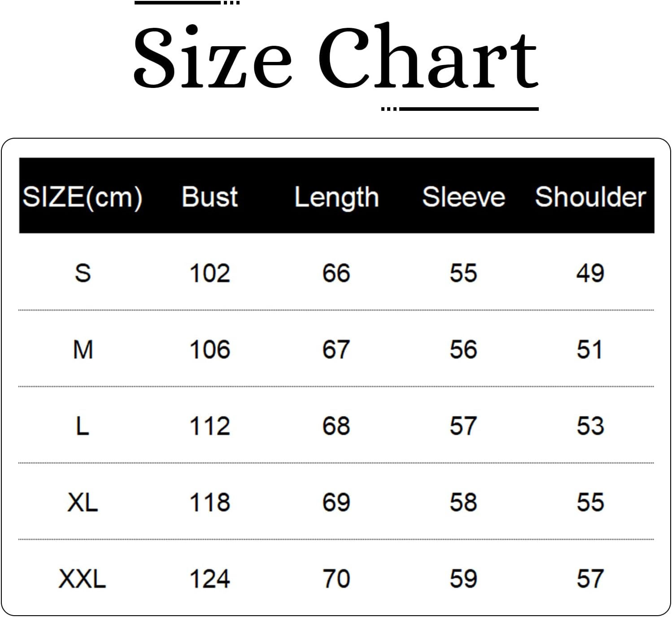
Task: Click the Shoulder column header
Action: [590, 197]
